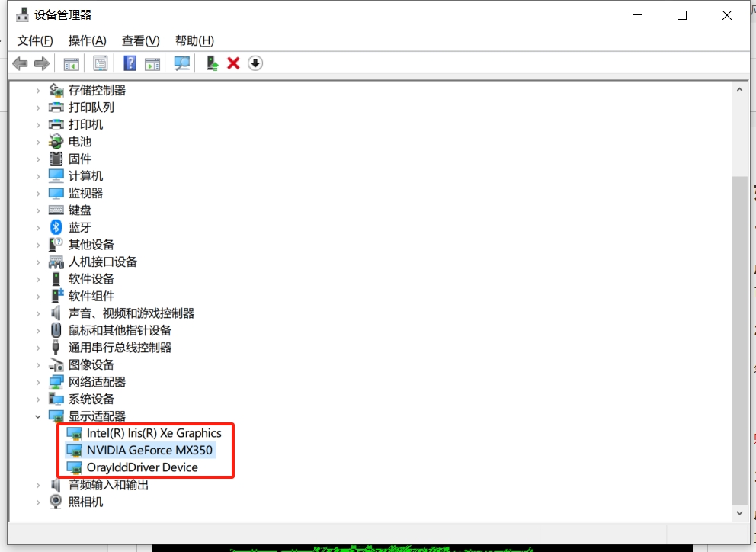The width and height of the screenshot is (756, 552).
Task: Click the 人机接口设备 icon
Action: click(56, 262)
